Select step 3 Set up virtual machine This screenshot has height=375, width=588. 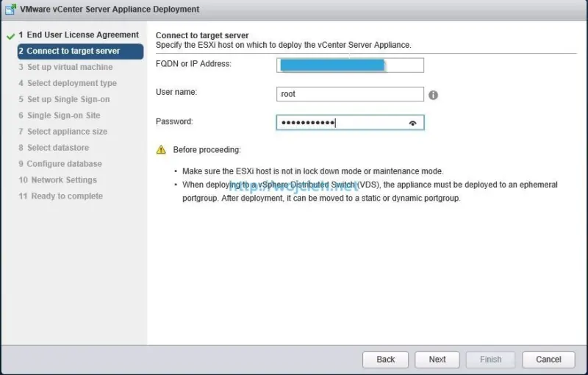point(65,67)
